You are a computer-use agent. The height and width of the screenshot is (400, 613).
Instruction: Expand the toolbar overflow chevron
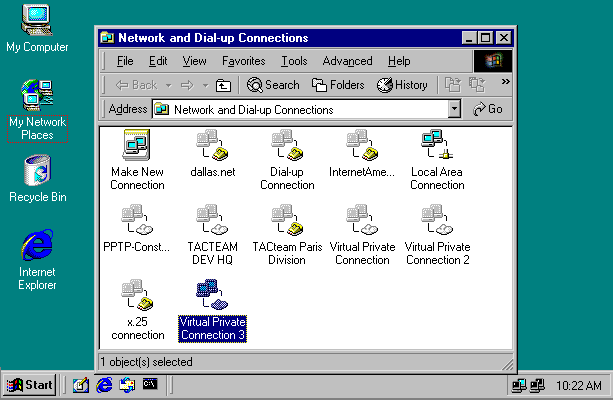click(505, 82)
